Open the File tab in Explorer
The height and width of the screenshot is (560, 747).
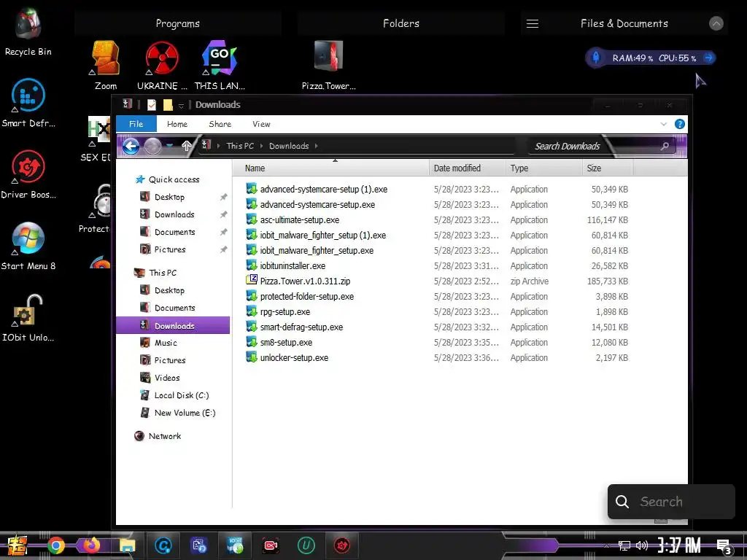tap(136, 124)
